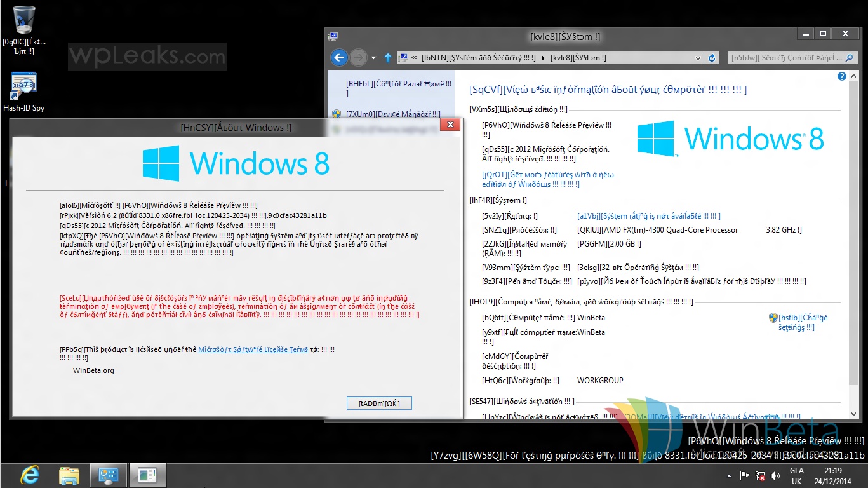
Task: Click the WinBeta computer name value
Action: coord(591,318)
